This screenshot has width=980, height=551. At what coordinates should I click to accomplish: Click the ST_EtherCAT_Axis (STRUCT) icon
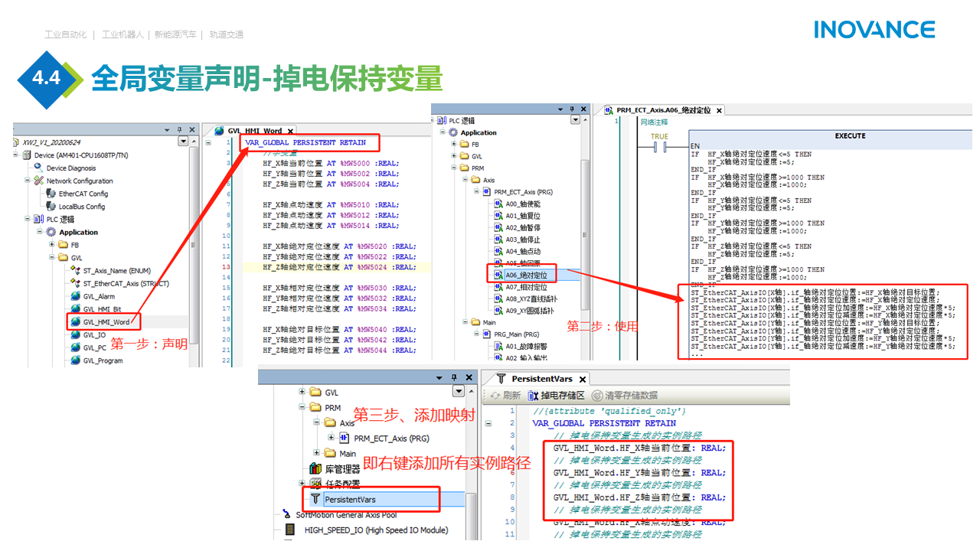click(75, 284)
